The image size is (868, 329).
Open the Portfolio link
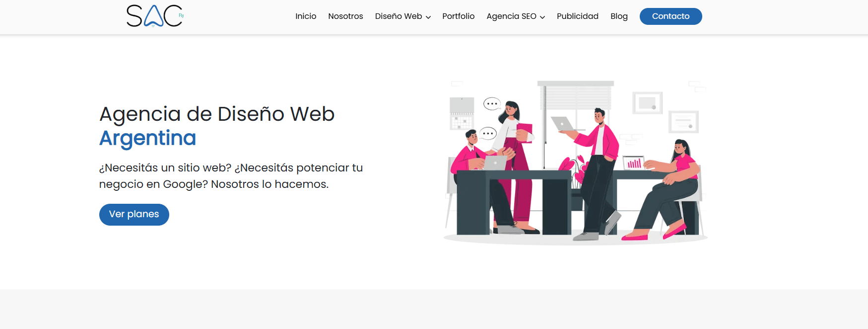[458, 16]
